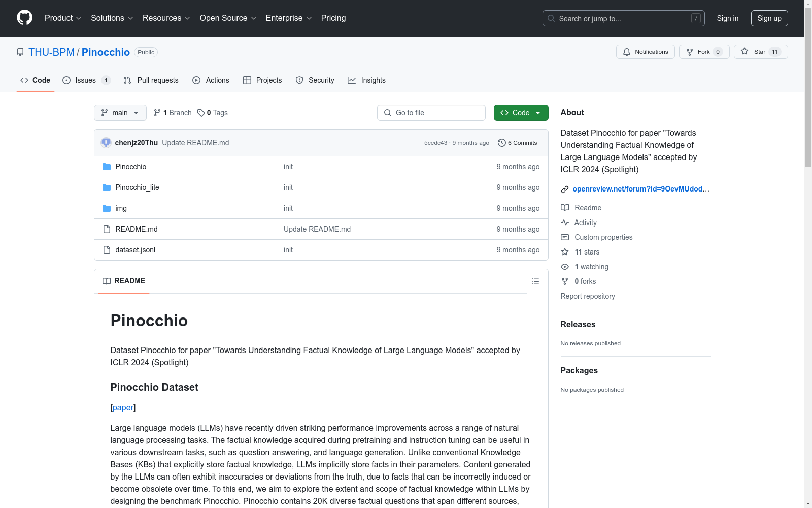Expand the Resources menu

click(166, 18)
